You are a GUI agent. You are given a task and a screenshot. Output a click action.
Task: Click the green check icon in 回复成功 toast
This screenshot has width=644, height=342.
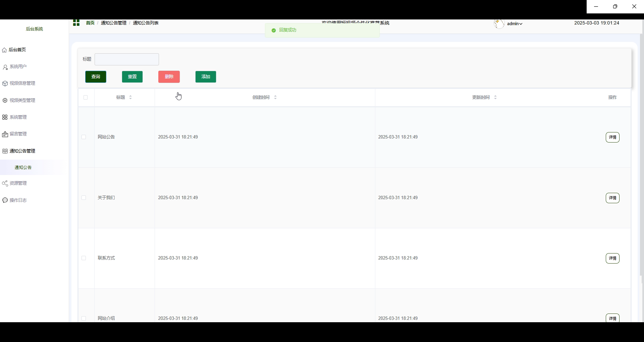[x=274, y=30]
